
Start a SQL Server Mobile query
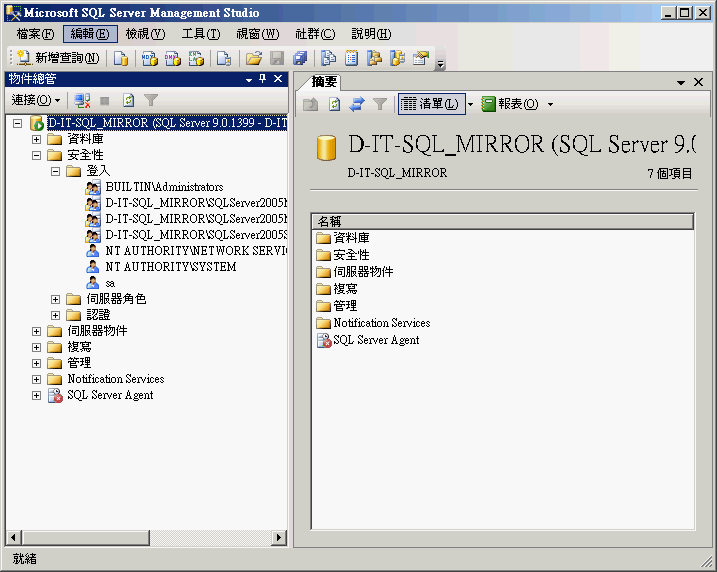pos(224,58)
